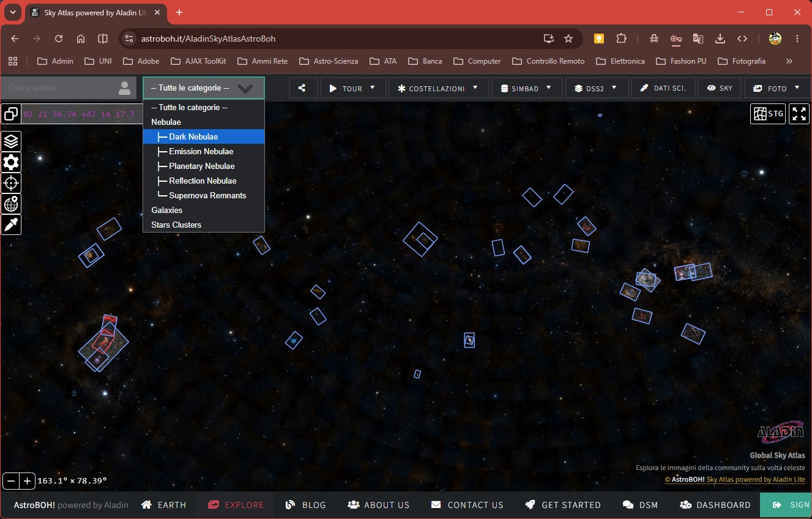Image resolution: width=812 pixels, height=519 pixels.
Task: Select the eyedropper picker tool
Action: click(11, 225)
